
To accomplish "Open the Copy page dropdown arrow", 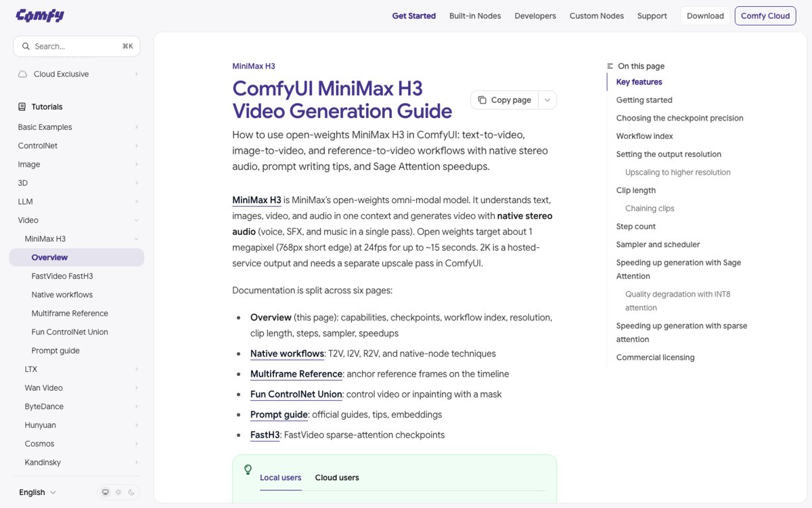I will [x=547, y=100].
